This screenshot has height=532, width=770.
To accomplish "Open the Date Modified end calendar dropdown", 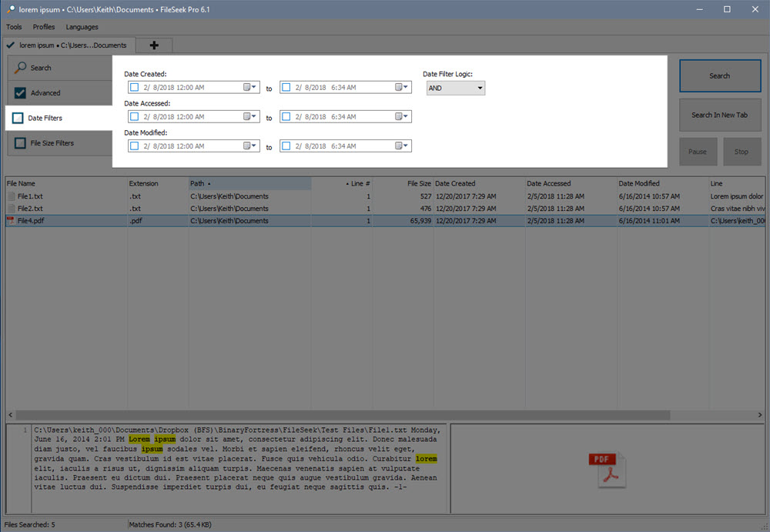I will click(402, 146).
